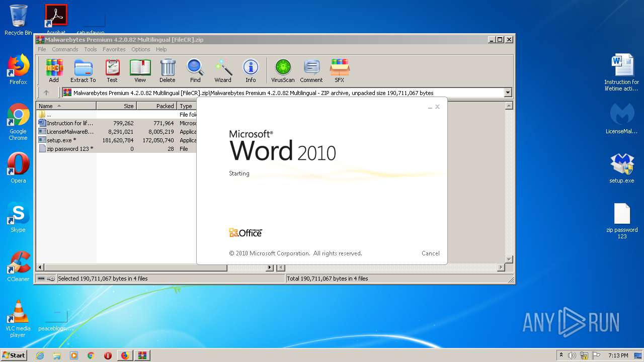Click the horizontal scrollbar left arrow
This screenshot has height=362, width=644.
[x=41, y=268]
